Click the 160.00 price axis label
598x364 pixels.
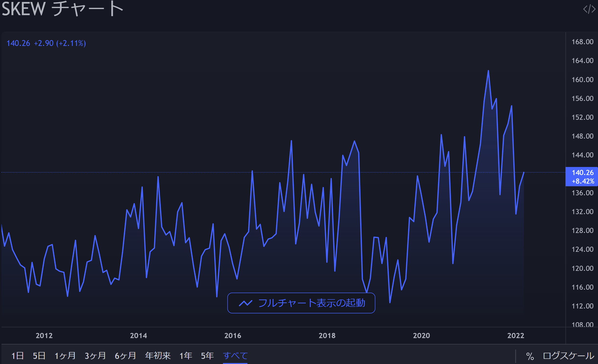point(582,80)
